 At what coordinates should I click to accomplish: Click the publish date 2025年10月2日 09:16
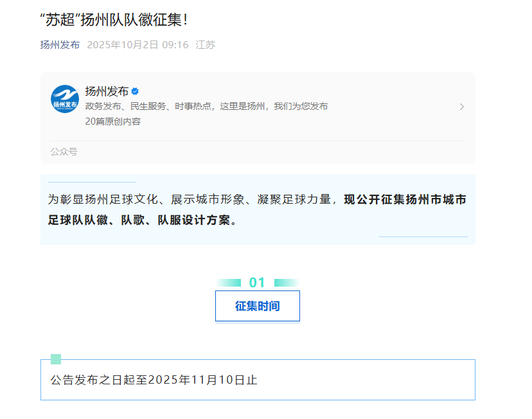pos(137,45)
